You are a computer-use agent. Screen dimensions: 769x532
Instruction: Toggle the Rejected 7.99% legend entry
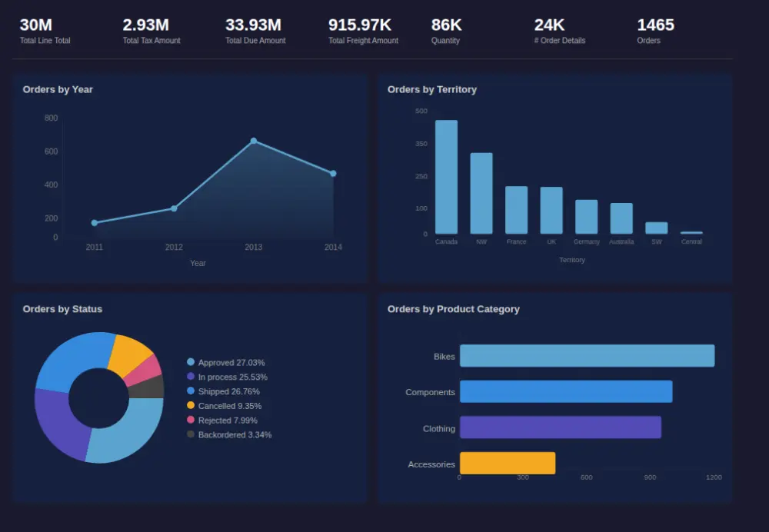[222, 421]
